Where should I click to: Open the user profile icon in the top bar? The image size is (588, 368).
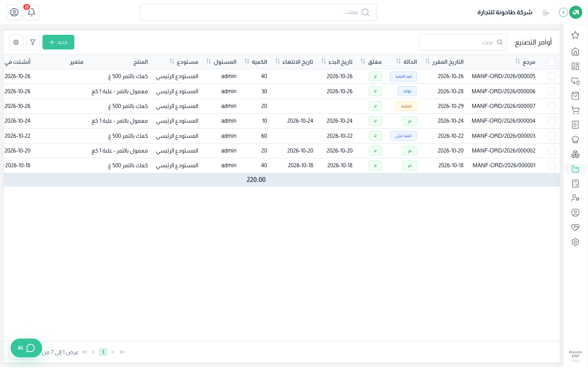[x=14, y=12]
